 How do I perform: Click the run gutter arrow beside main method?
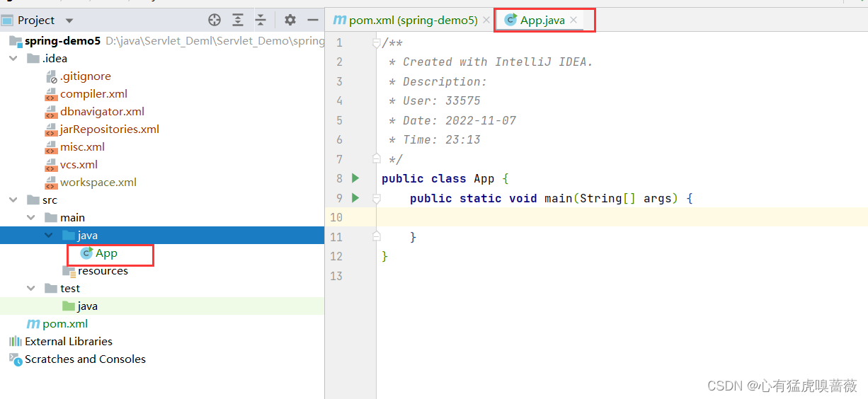pos(355,197)
